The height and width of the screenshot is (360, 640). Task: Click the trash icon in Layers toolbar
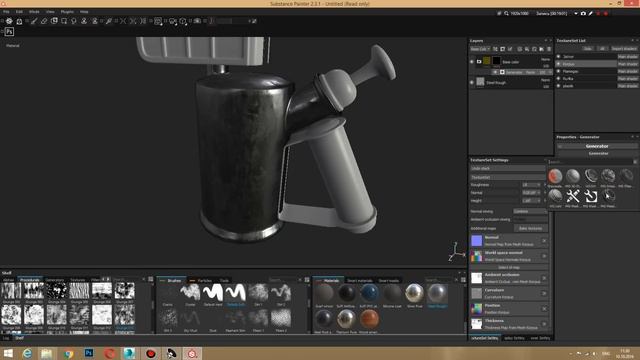pyautogui.click(x=549, y=49)
